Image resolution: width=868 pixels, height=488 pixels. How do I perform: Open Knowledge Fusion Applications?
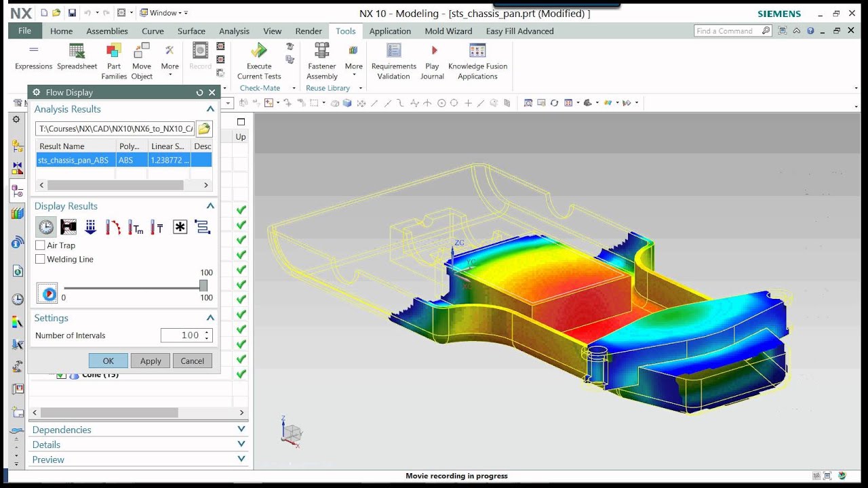[478, 61]
